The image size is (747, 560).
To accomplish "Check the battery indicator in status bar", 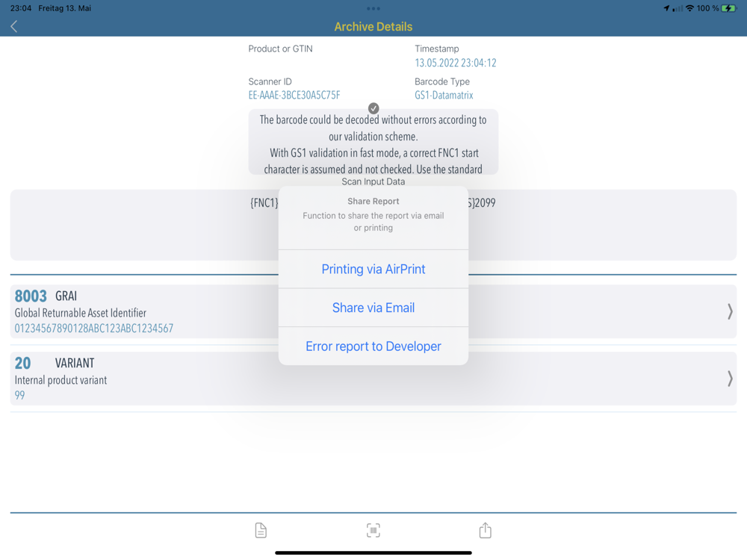I will click(728, 8).
